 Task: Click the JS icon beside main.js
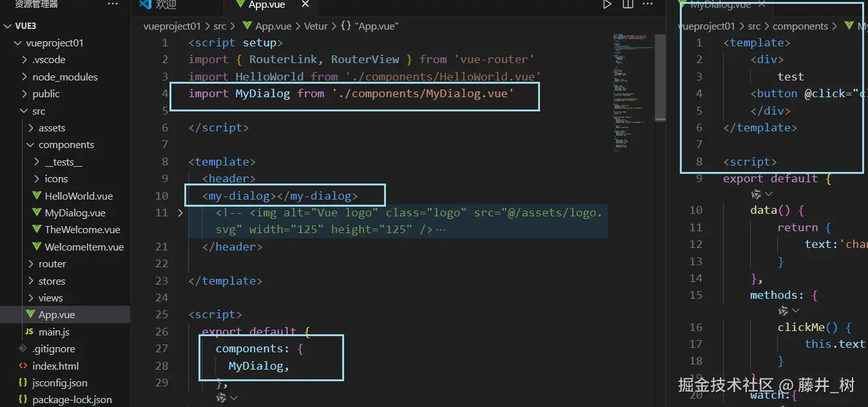29,332
